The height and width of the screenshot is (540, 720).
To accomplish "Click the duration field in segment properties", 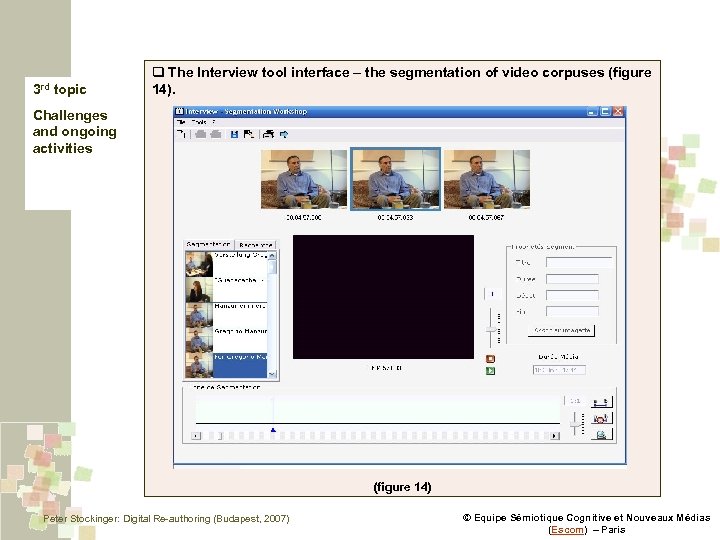I will click(x=572, y=279).
